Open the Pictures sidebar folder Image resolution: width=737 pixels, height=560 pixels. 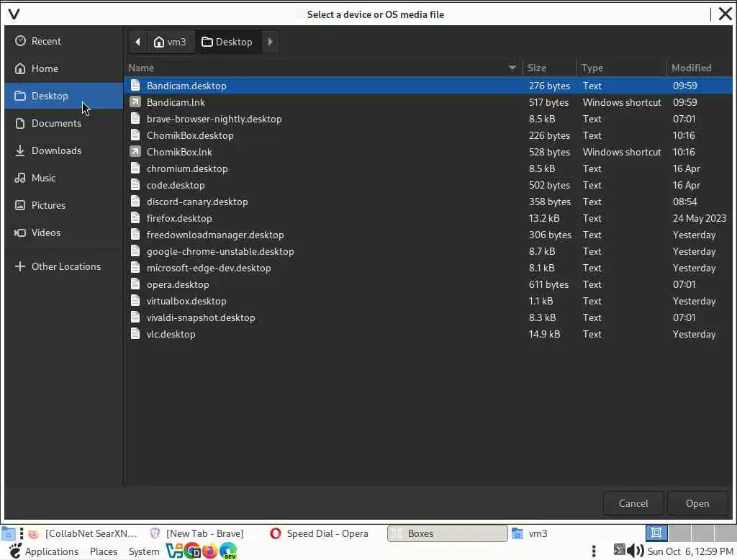[63, 205]
